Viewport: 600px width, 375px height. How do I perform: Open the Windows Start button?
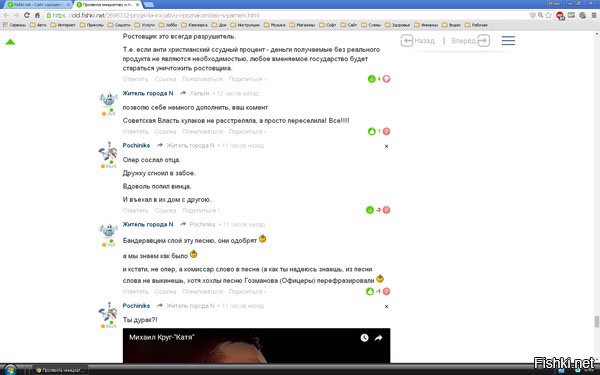pyautogui.click(x=10, y=370)
